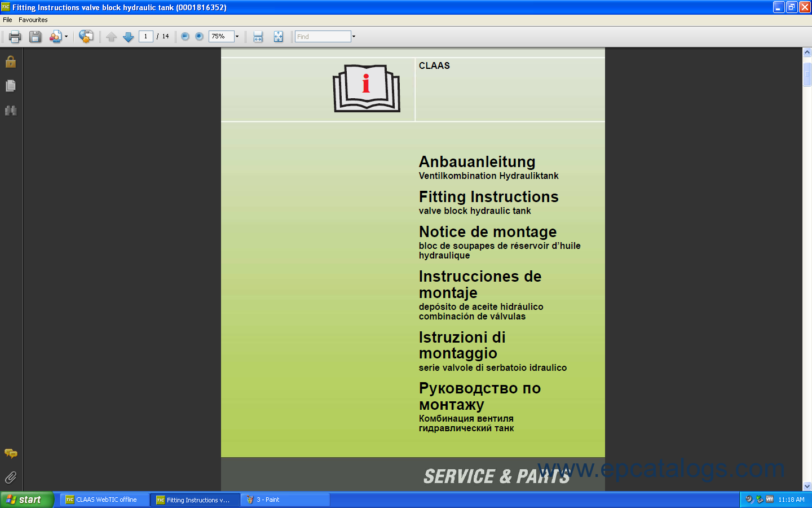The image size is (812, 508).
Task: Open the Favourites menu
Action: click(33, 20)
